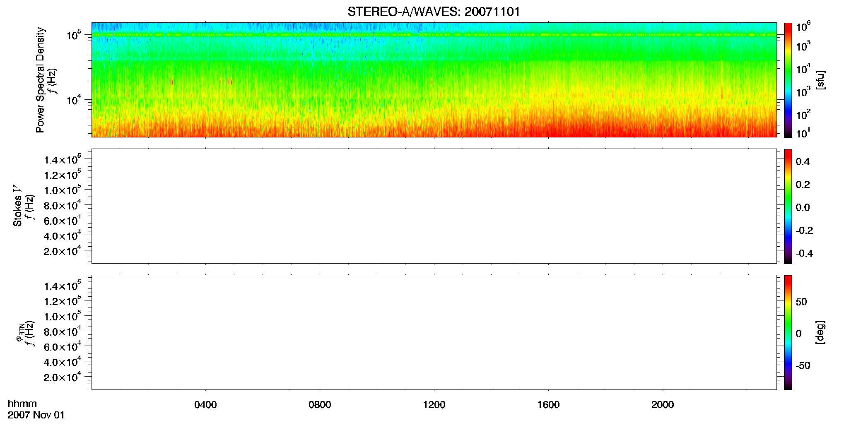The height and width of the screenshot is (447, 868).
Task: Click the hhmm time format label
Action: [x=22, y=404]
